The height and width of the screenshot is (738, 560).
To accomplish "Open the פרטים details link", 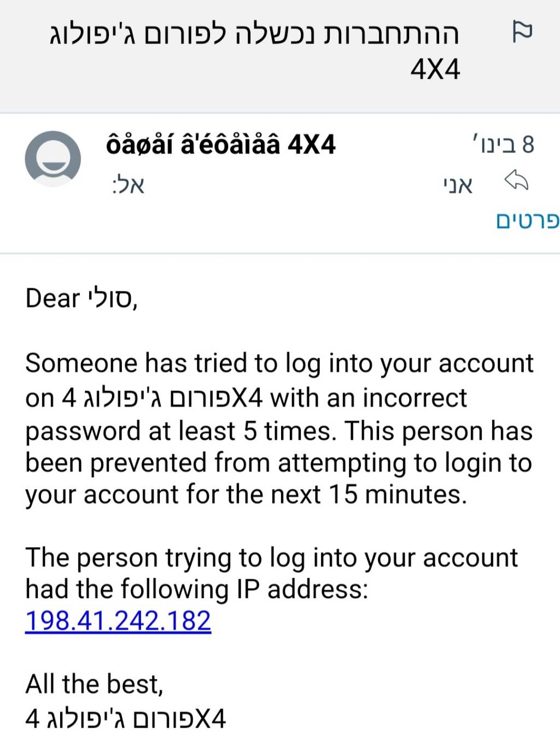I will (x=528, y=220).
